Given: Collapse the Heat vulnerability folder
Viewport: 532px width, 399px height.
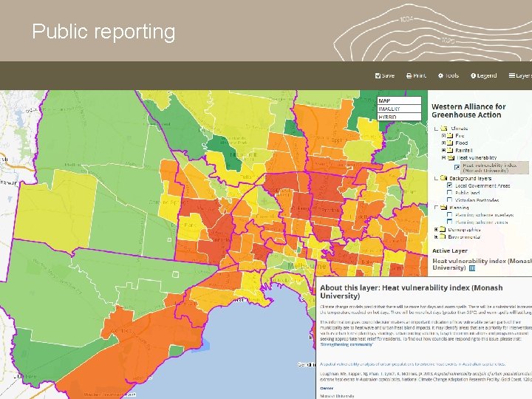Looking at the screenshot, I should [x=443, y=158].
